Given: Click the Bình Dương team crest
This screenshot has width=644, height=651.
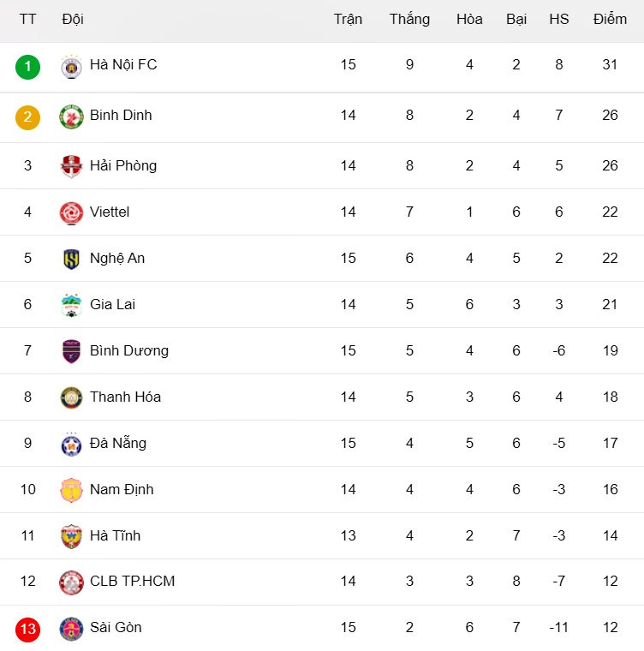Looking at the screenshot, I should [x=71, y=351].
